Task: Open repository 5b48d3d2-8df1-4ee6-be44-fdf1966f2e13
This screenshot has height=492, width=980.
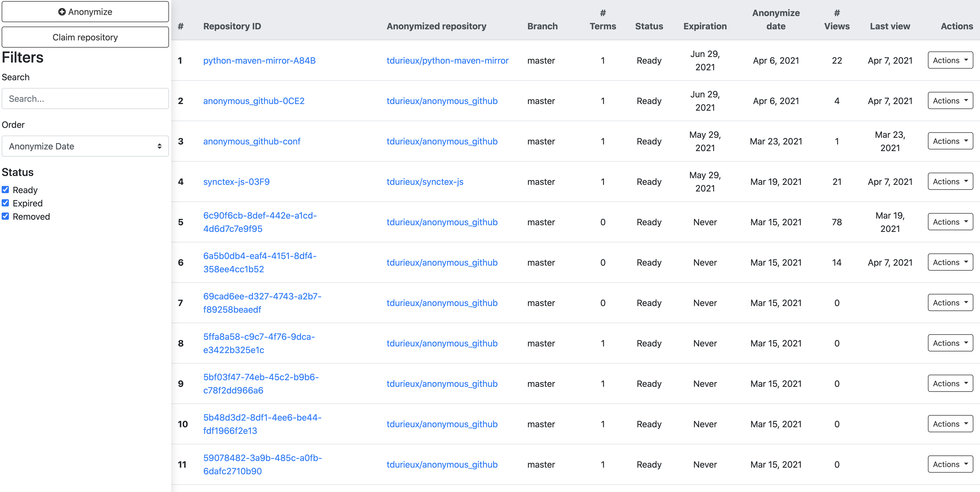Action: [x=262, y=424]
